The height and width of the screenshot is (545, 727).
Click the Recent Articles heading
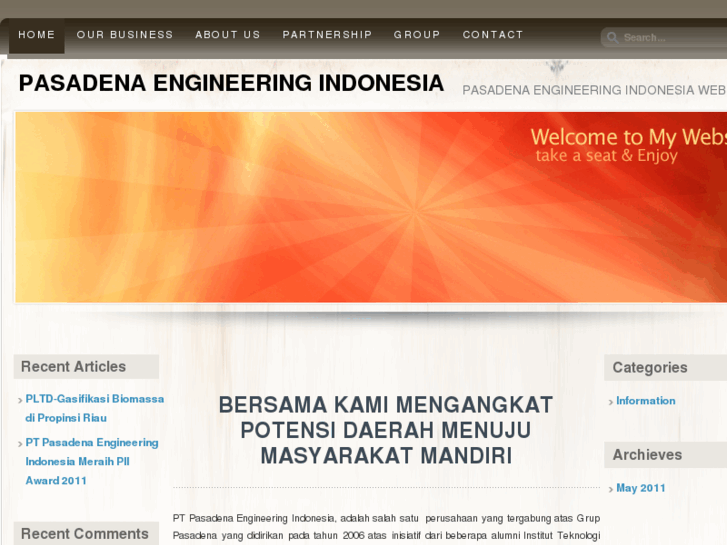(73, 366)
